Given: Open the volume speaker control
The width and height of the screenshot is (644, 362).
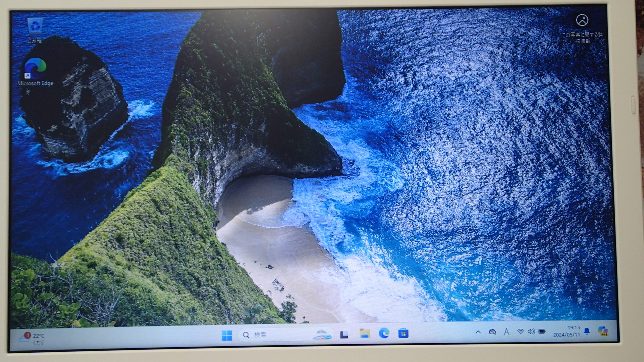Looking at the screenshot, I should (x=531, y=331).
